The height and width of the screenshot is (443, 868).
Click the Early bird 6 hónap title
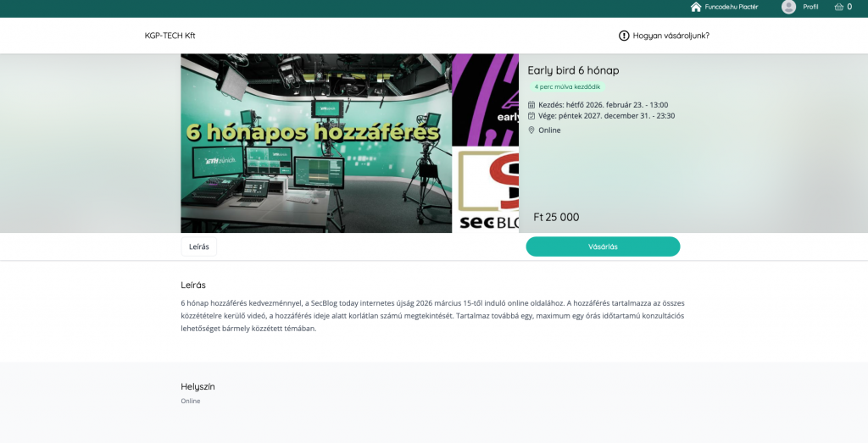[x=573, y=70]
